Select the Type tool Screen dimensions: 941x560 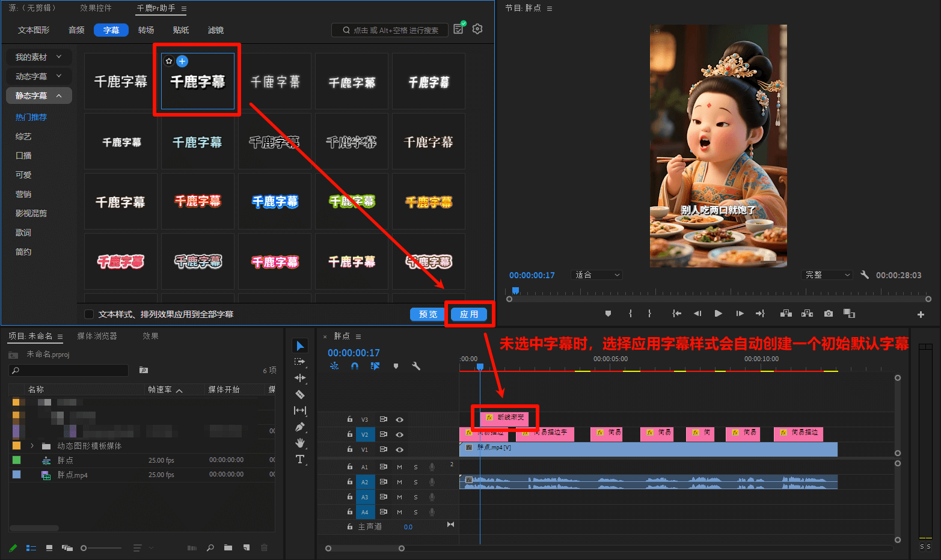pyautogui.click(x=300, y=459)
